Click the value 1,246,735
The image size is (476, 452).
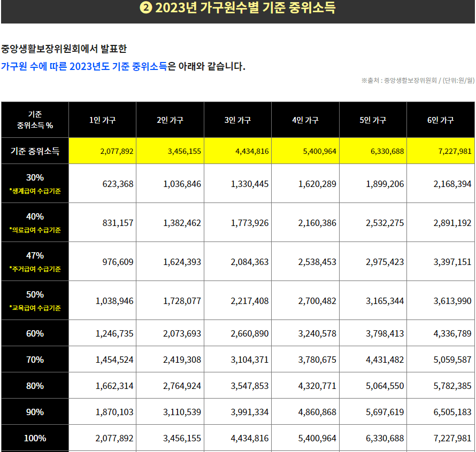(114, 333)
